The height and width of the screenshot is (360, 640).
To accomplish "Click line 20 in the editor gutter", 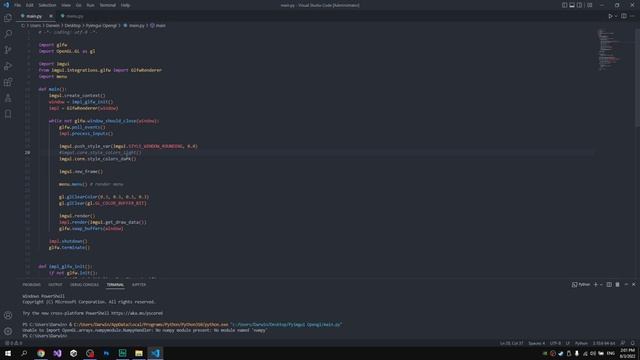I will tap(27, 152).
